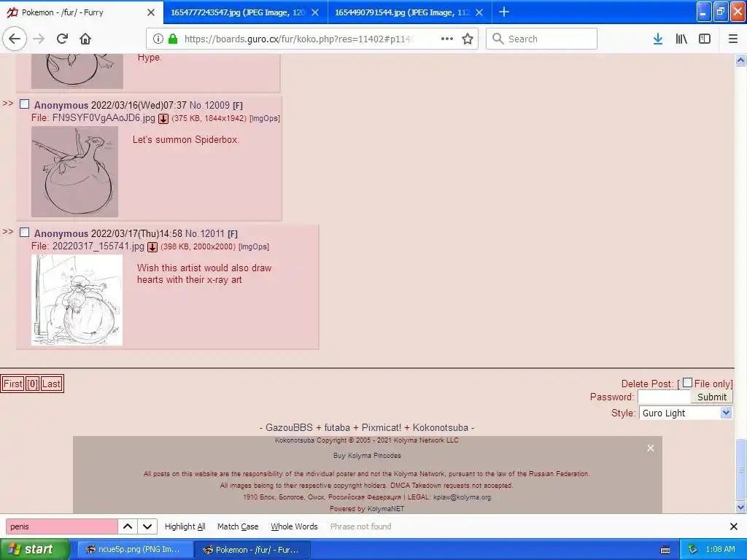Find next match with down arrow

[x=147, y=526]
